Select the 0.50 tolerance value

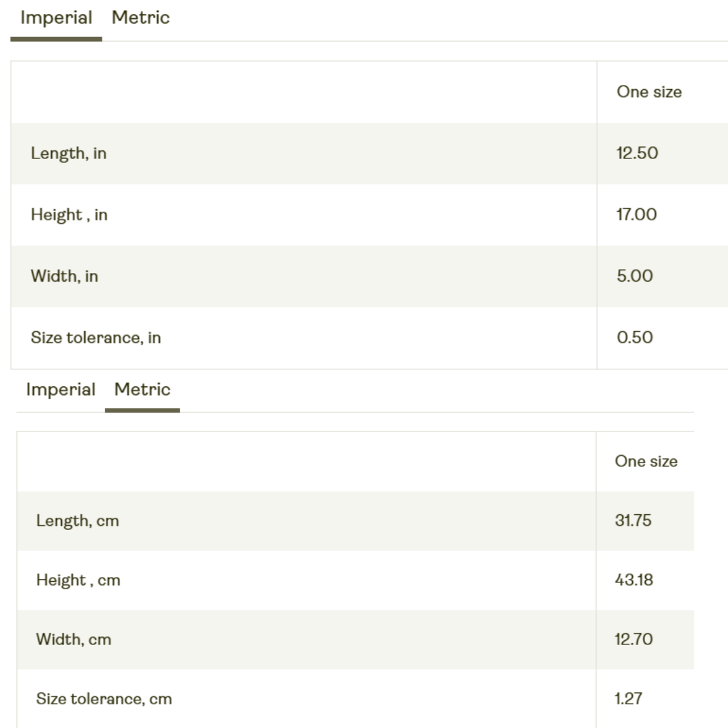[x=635, y=338]
